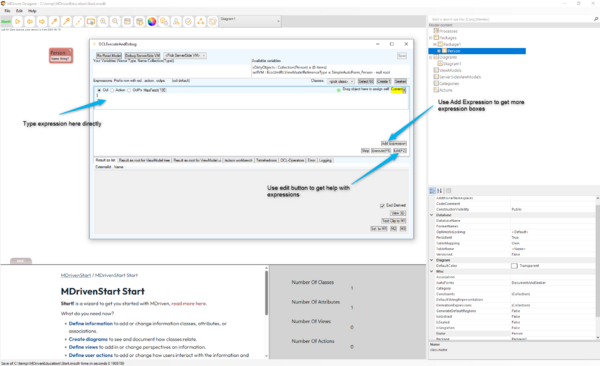Click the triangle nodes toolbar icon
Screen dimensions: 600x366
coord(201,21)
